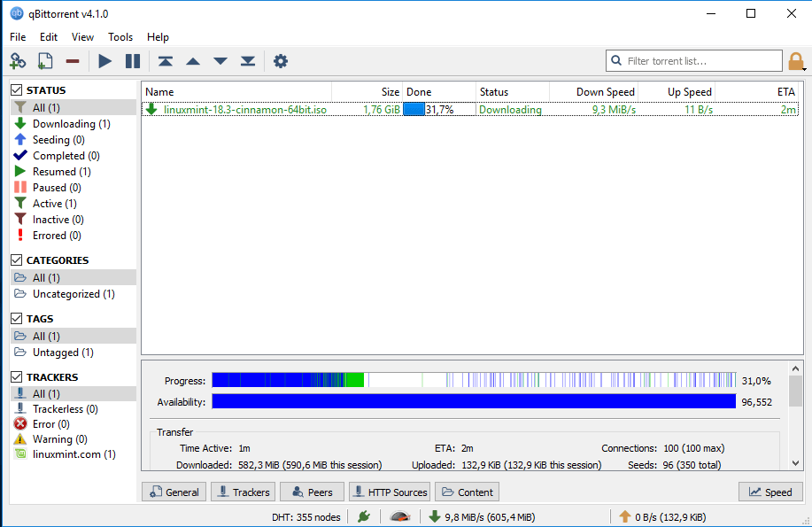
Task: Toggle alternative speed limits speedometer icon
Action: pyautogui.click(x=400, y=516)
